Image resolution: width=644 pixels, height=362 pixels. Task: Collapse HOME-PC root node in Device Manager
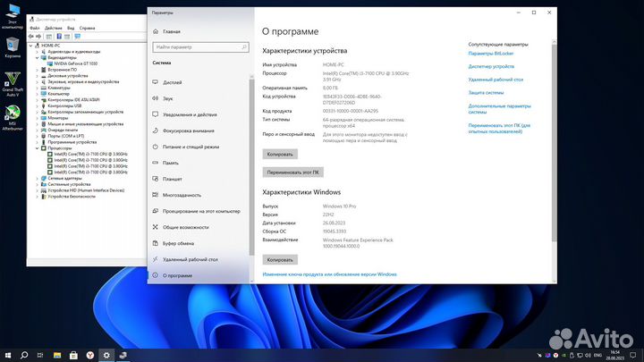[31, 46]
